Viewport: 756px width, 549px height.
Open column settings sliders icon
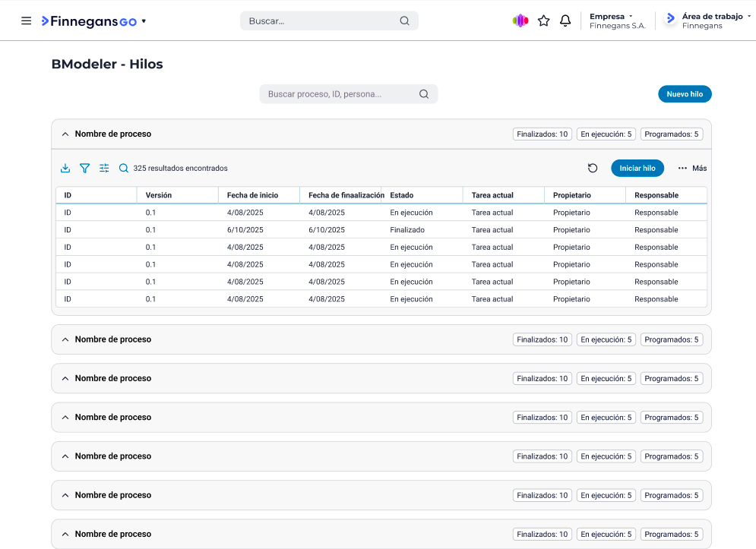(x=104, y=169)
